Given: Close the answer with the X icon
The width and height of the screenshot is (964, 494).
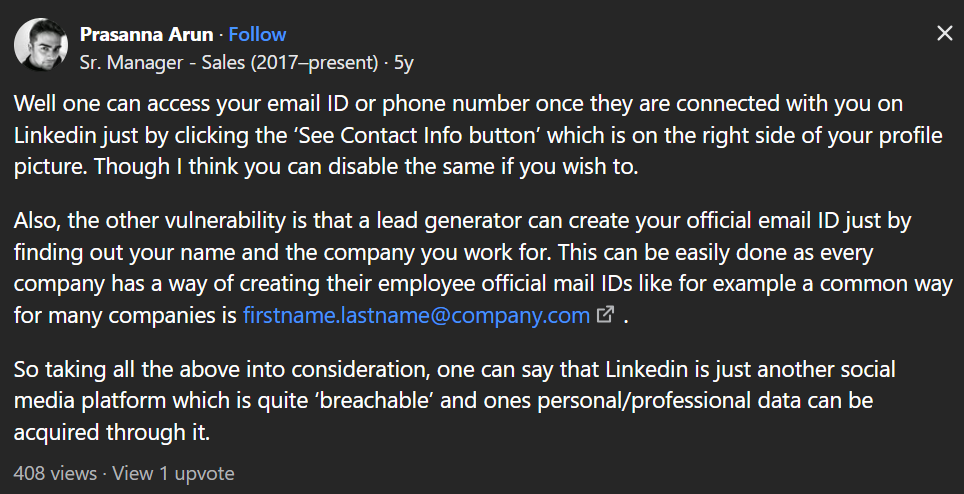Looking at the screenshot, I should coord(944,33).
